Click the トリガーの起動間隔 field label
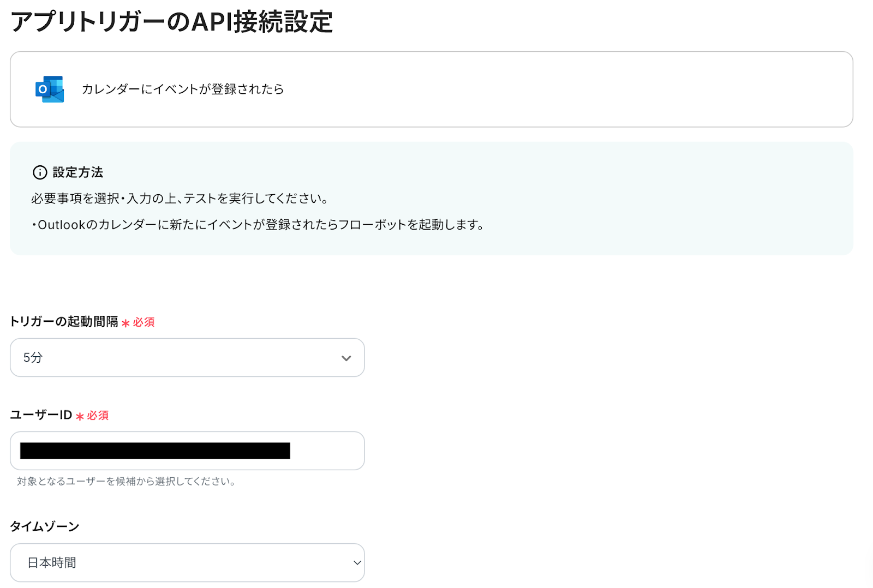873x588 pixels. click(64, 322)
